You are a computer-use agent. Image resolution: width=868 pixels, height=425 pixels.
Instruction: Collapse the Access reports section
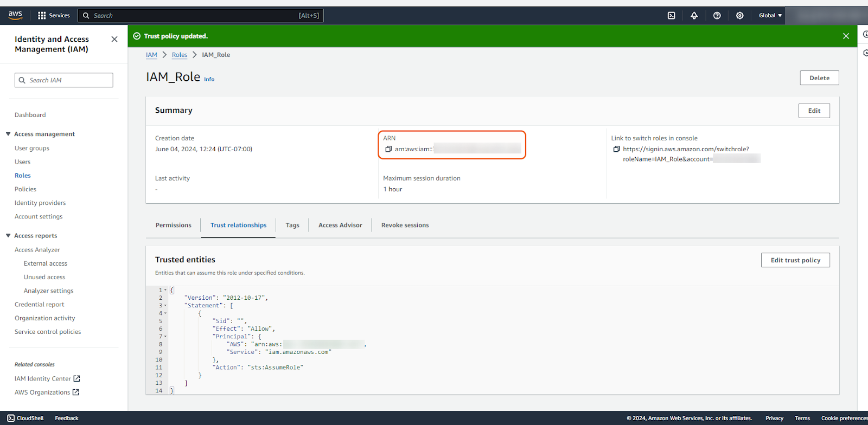8,236
